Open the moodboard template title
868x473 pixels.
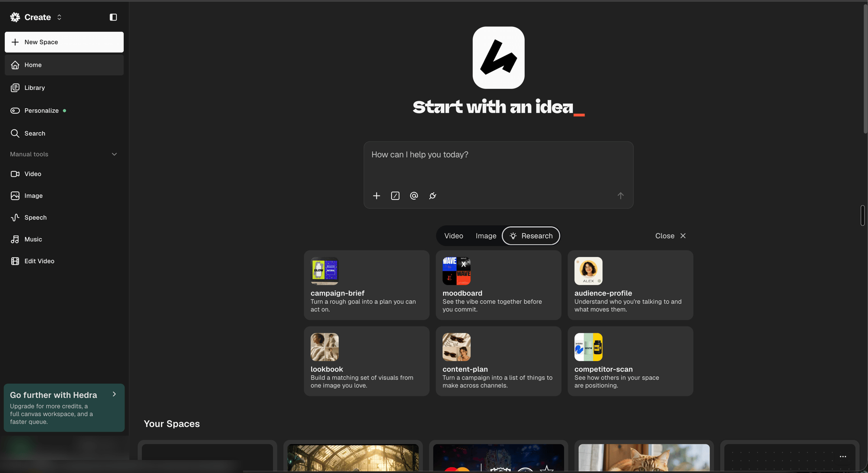[x=462, y=293]
